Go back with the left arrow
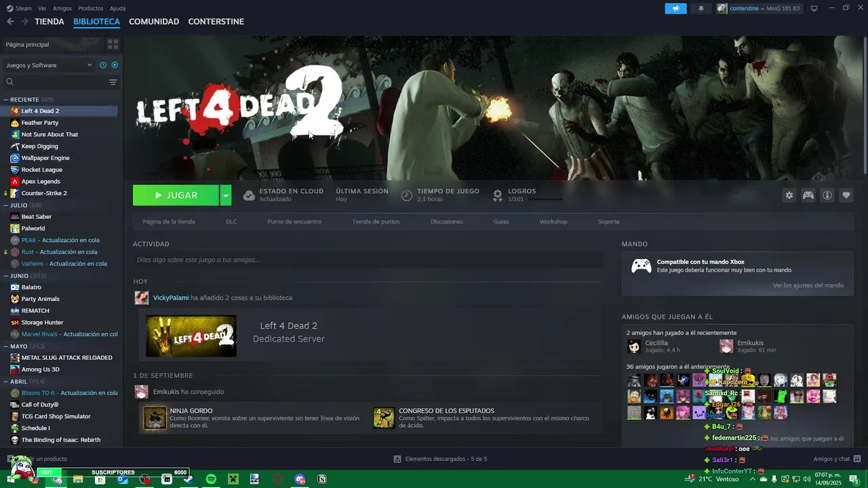This screenshot has width=868, height=488. (x=10, y=22)
